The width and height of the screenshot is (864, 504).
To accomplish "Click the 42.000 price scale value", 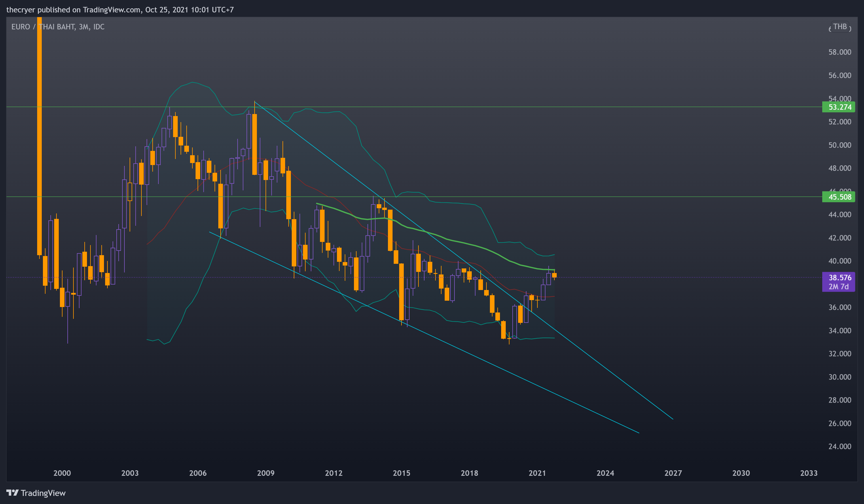I will tap(840, 238).
